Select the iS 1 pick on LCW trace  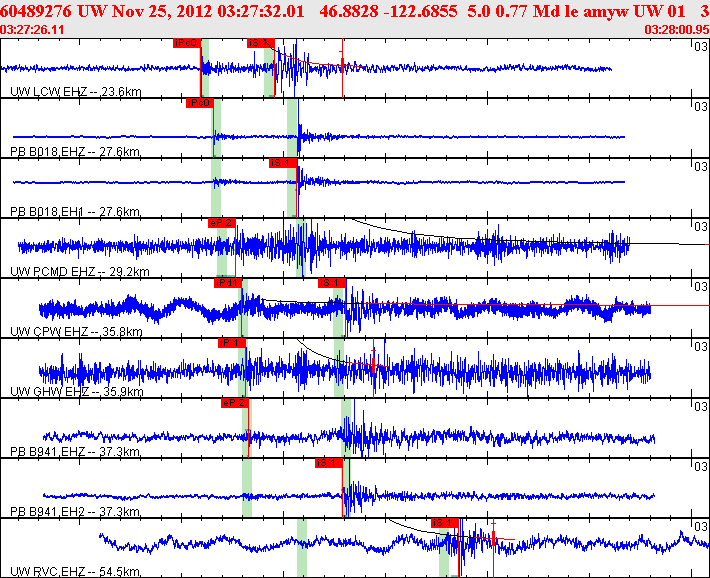pyautogui.click(x=261, y=43)
